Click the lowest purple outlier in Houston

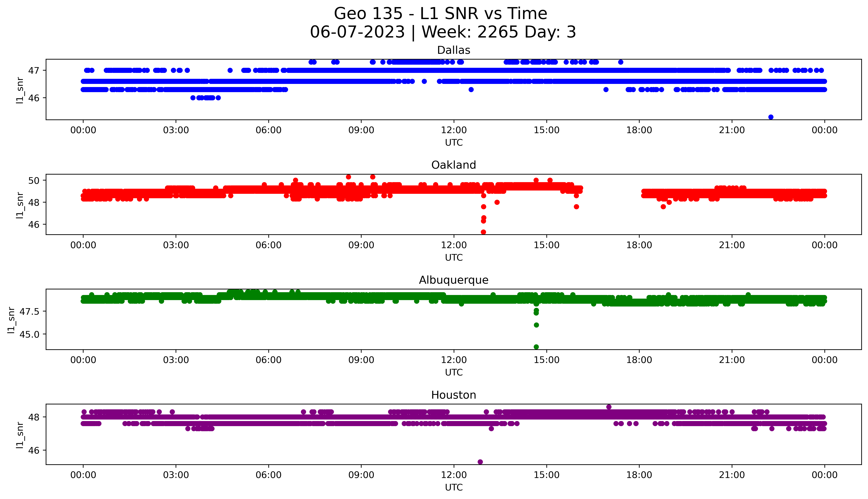click(480, 462)
